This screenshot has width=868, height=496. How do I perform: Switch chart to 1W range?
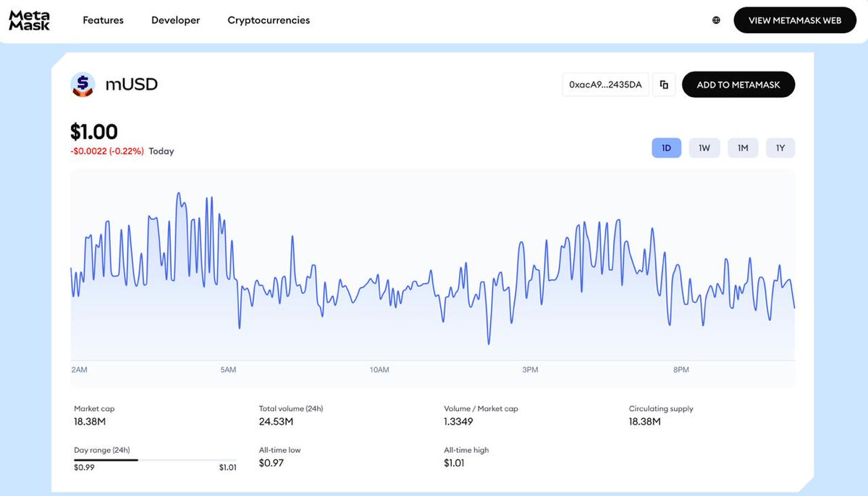click(x=704, y=148)
